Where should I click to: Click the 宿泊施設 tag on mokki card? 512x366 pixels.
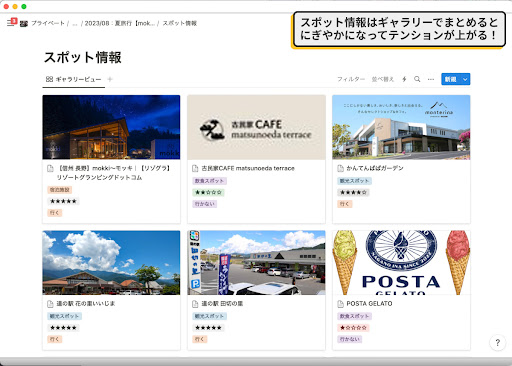60,190
